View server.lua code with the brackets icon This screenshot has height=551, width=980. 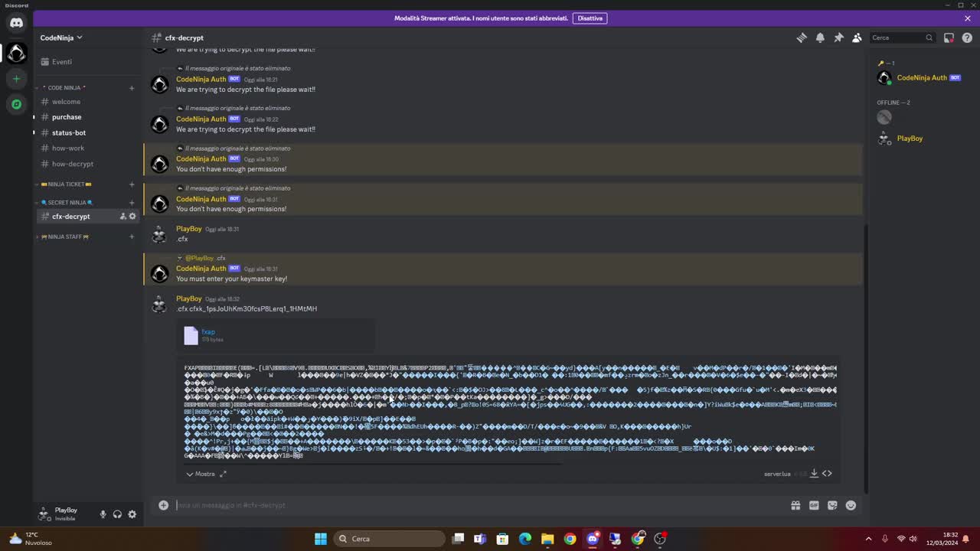(x=827, y=473)
